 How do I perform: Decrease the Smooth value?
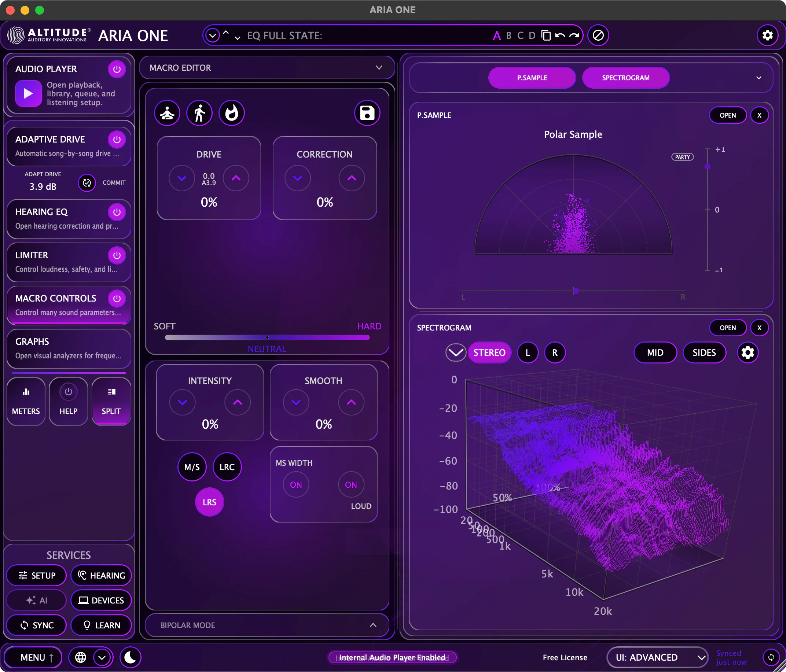coord(296,402)
